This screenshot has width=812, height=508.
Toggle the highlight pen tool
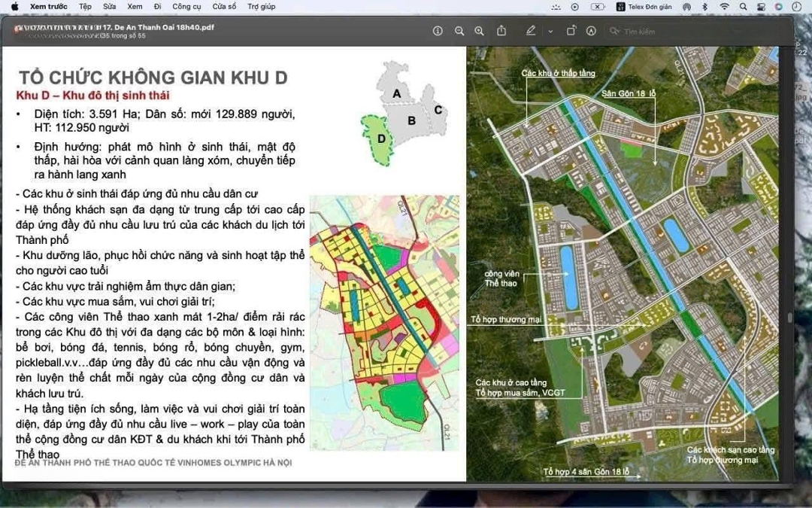[532, 31]
